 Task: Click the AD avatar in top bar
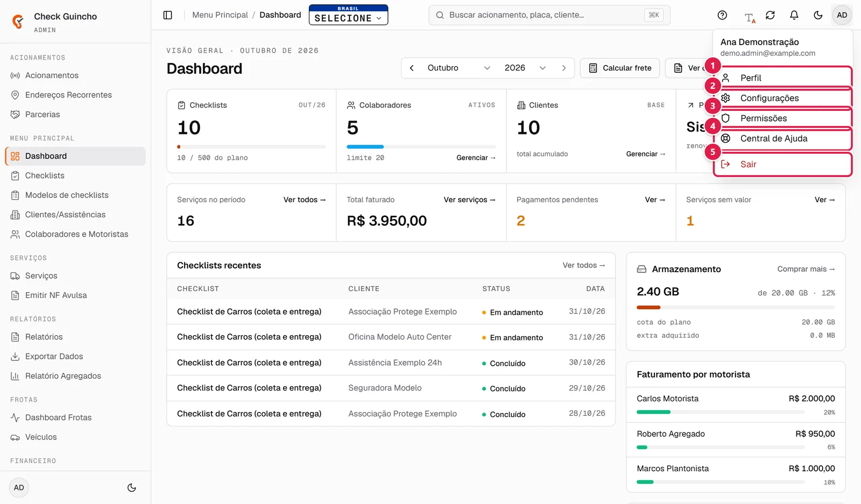(x=842, y=15)
